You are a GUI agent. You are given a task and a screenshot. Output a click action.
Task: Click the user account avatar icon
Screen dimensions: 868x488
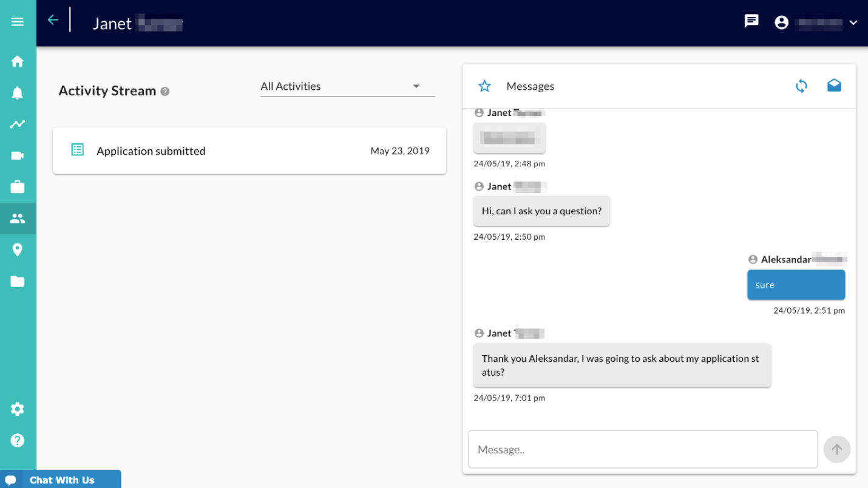tap(782, 22)
